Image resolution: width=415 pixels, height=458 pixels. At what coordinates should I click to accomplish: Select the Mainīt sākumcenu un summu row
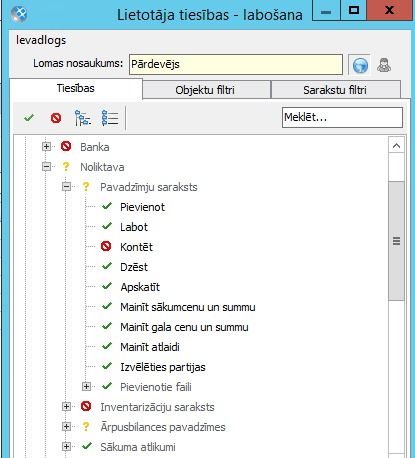click(x=188, y=307)
